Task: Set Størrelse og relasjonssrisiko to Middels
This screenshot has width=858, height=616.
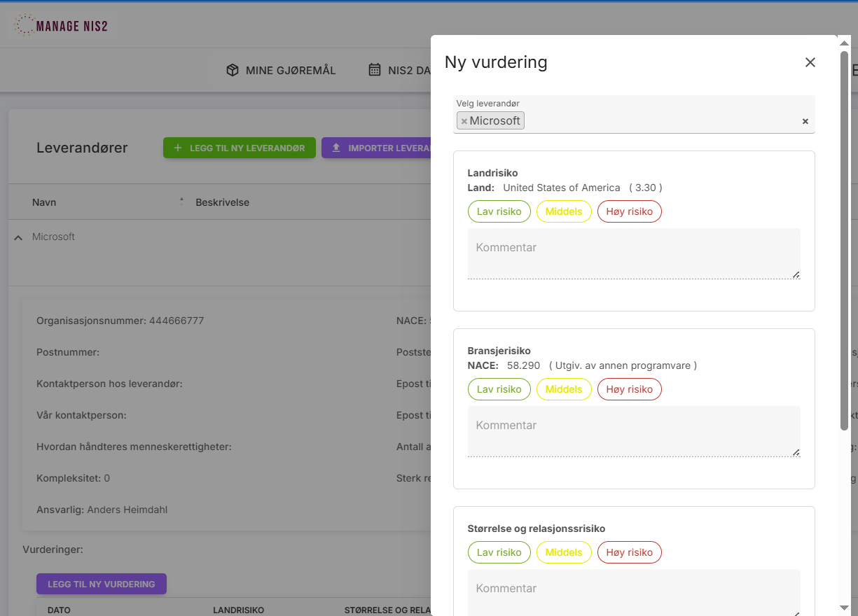Action: click(564, 552)
